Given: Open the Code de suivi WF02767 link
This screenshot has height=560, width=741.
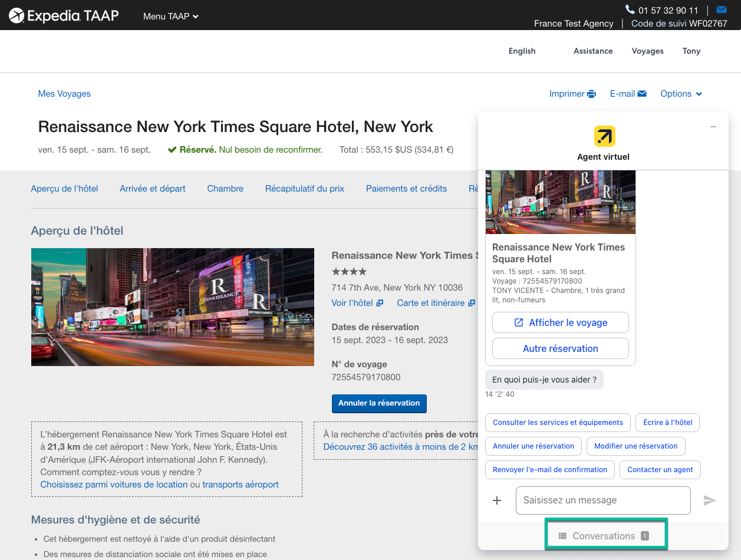Looking at the screenshot, I should (x=679, y=24).
